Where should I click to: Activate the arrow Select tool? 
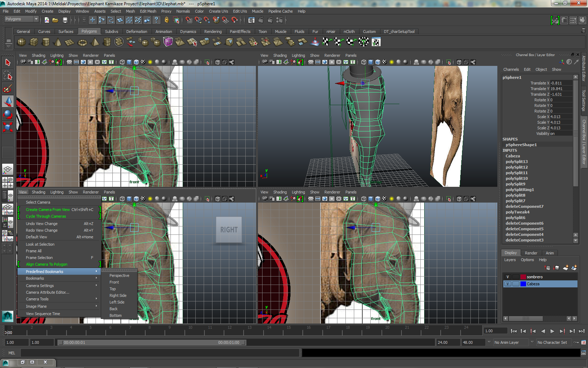(8, 63)
